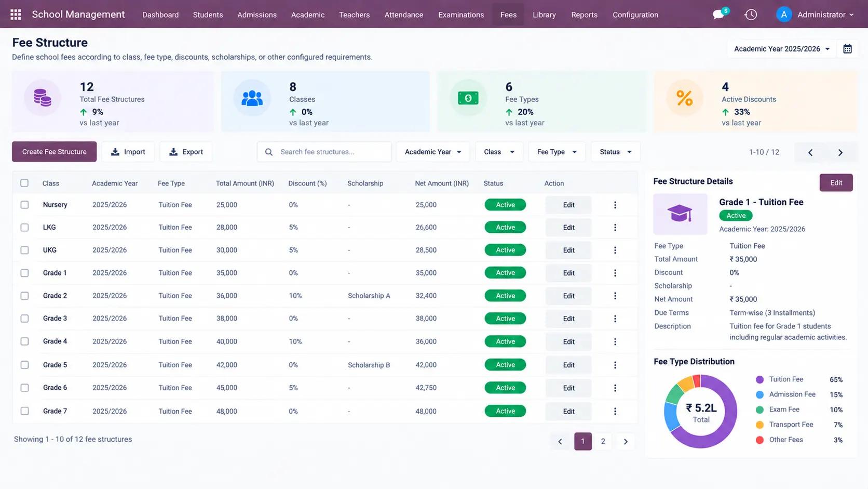Open the three-dot menu for Nursery row
The height and width of the screenshot is (489, 868).
click(615, 205)
